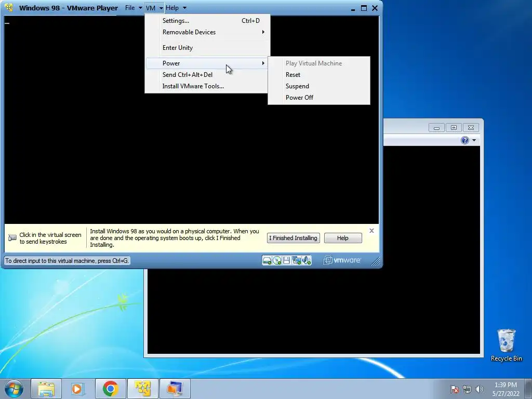Click the Help menu dropdown arrow
The image size is (532, 399).
[184, 8]
